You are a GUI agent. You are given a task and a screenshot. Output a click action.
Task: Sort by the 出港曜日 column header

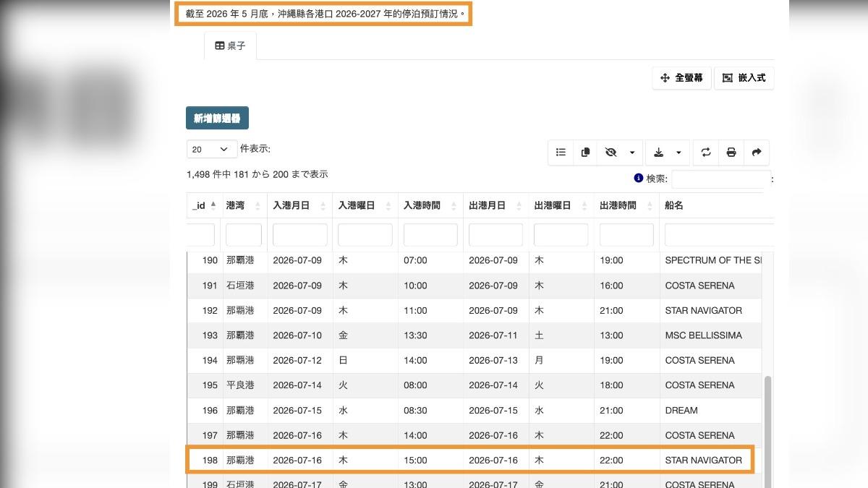pyautogui.click(x=561, y=206)
